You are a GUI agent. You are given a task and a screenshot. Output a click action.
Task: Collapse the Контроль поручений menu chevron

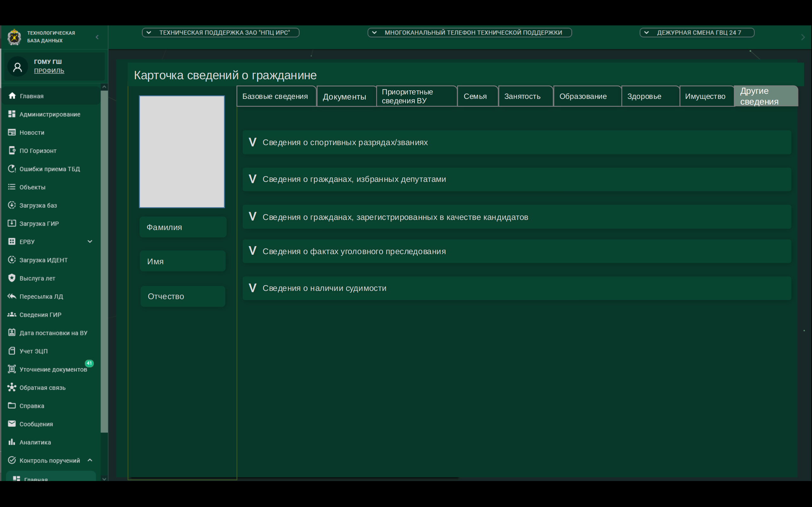tap(90, 460)
